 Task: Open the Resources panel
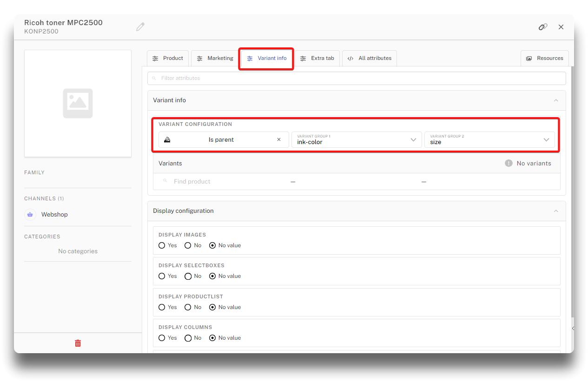point(544,58)
